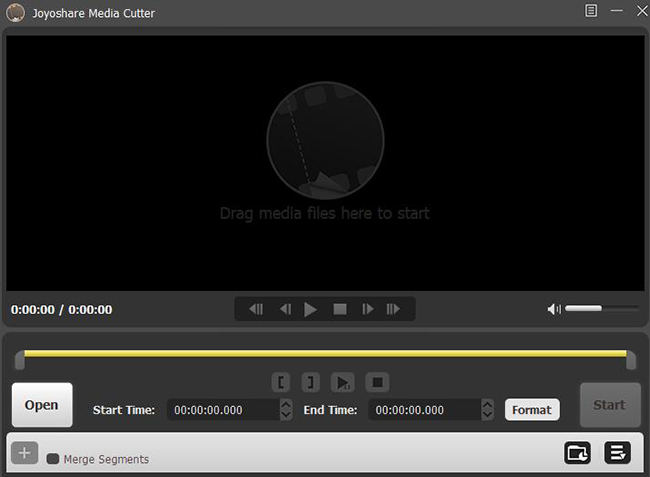
Task: Open the Format settings
Action: [532, 410]
